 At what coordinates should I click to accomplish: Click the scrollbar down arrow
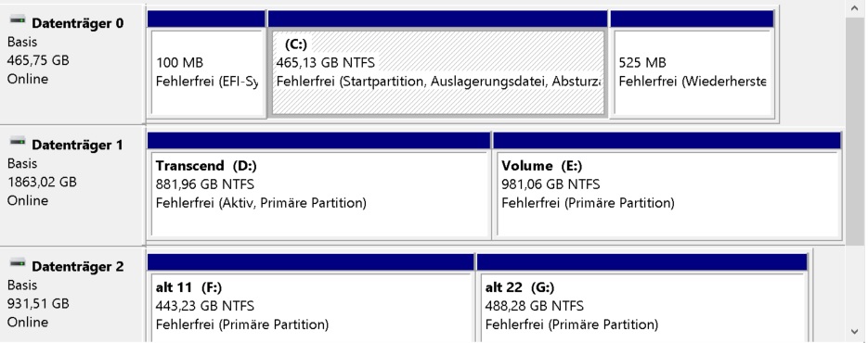point(856,332)
